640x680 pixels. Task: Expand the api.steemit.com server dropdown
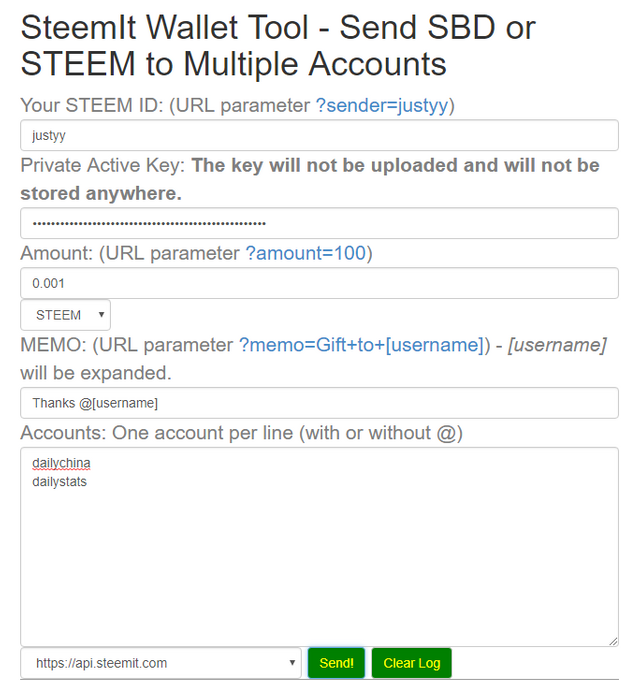click(x=161, y=663)
